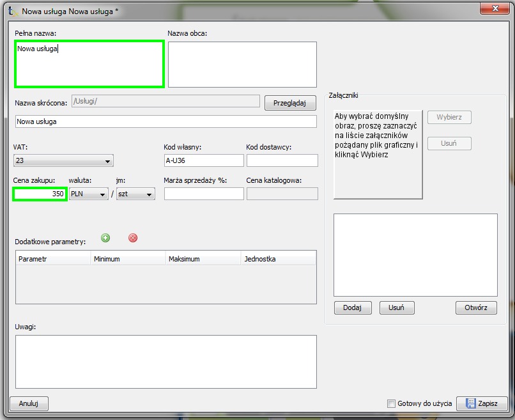The width and height of the screenshot is (515, 420).
Task: Click the Cena zakupu field
Action: click(40, 194)
